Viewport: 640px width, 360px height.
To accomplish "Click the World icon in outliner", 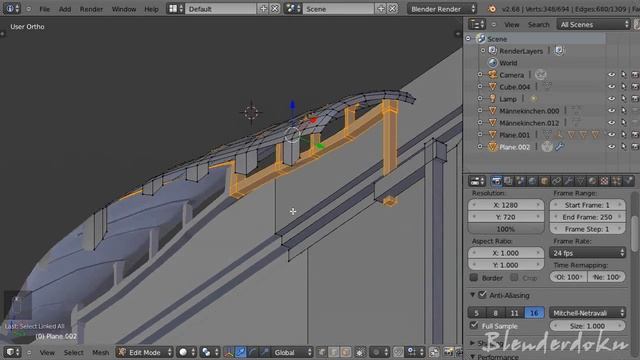I will coord(493,62).
